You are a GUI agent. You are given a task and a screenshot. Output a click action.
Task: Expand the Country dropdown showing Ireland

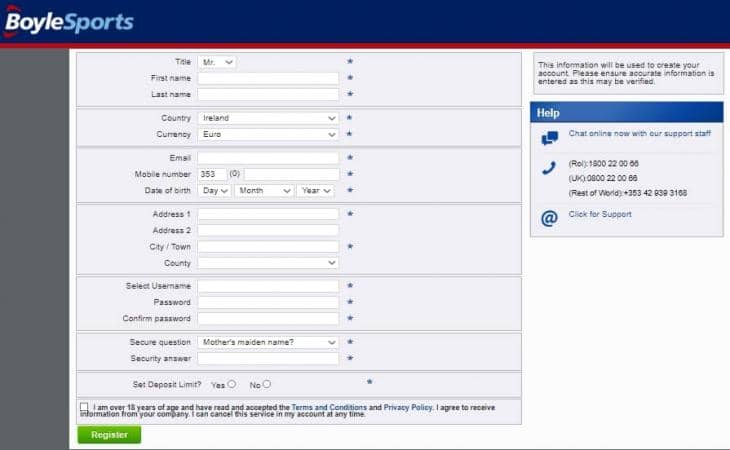click(268, 118)
